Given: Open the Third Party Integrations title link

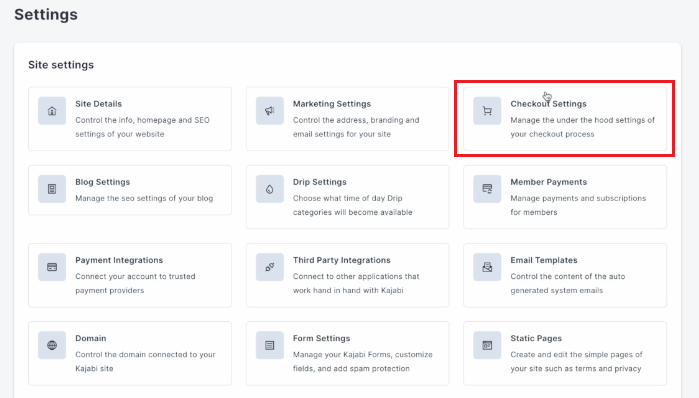Looking at the screenshot, I should [341, 260].
